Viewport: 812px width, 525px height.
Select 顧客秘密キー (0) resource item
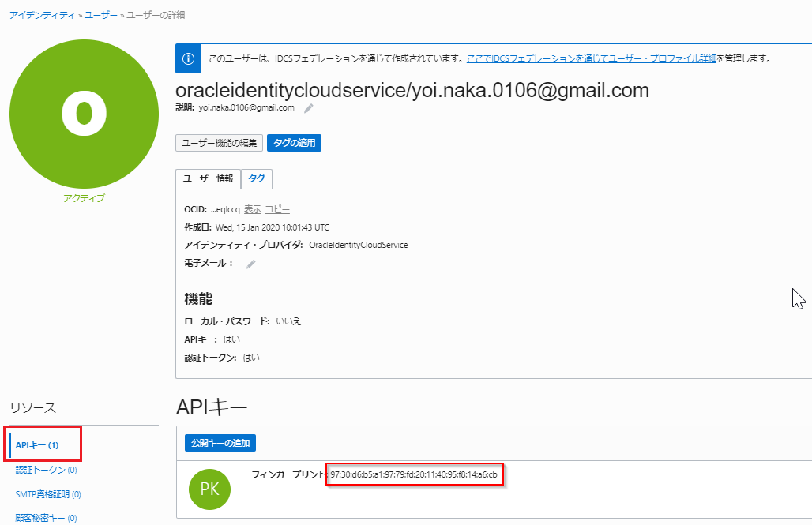tap(46, 518)
